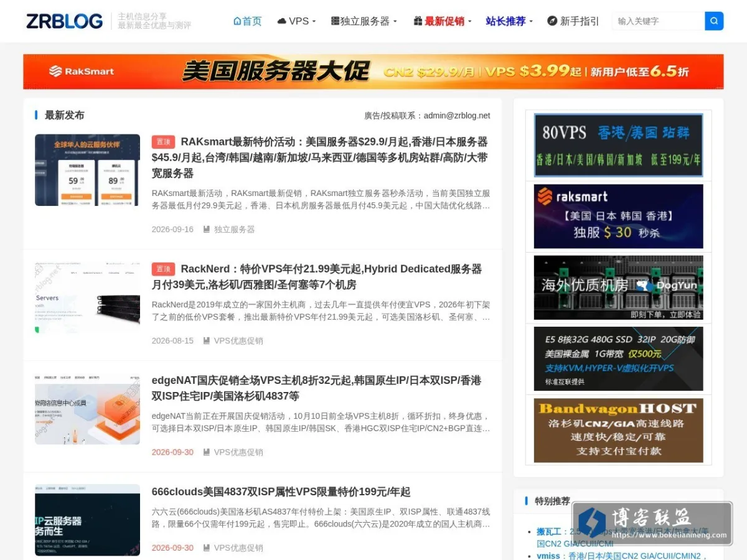Click the RAKsmart post excerpt text
Image resolution: width=747 pixels, height=560 pixels.
tap(321, 199)
